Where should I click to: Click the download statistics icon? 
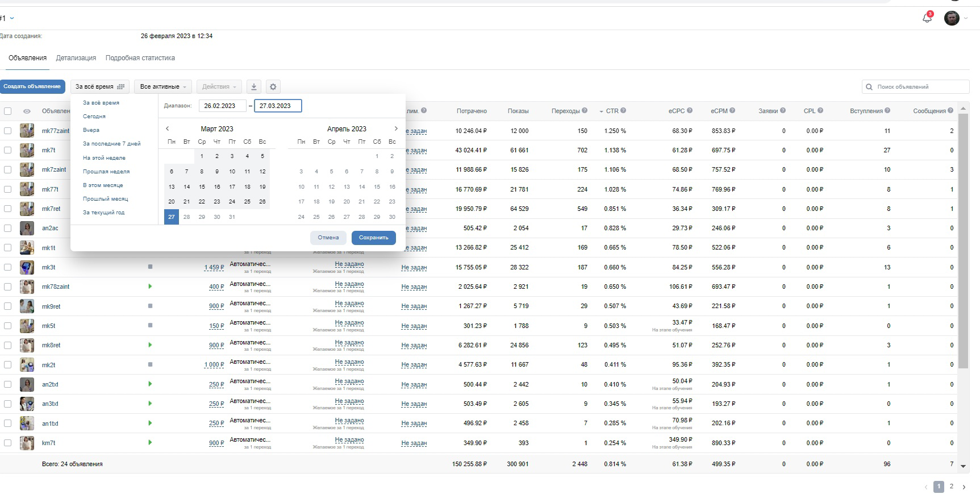[254, 87]
